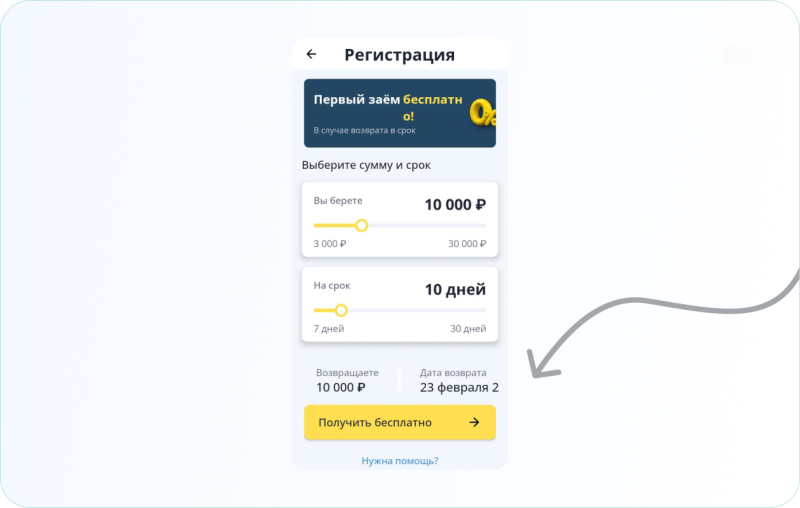Screen dimensions: 800x508
Task: Click the loan amount slider handle
Action: coord(361,225)
